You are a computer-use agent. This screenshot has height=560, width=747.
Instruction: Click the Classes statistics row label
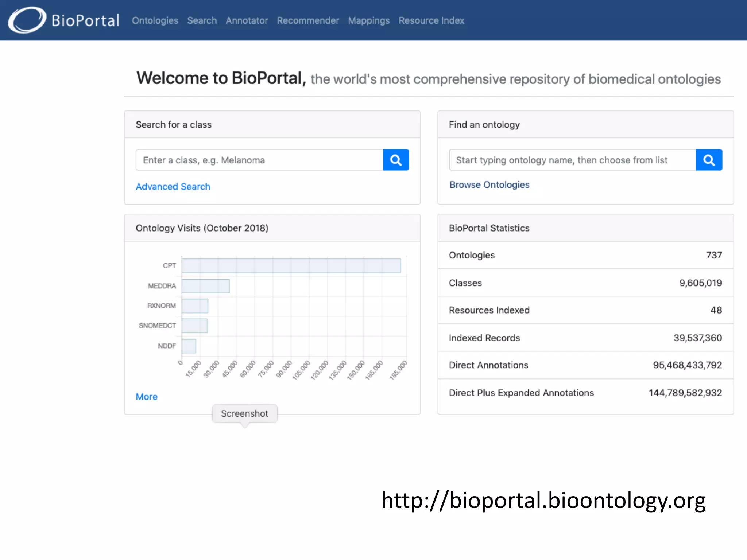click(465, 283)
